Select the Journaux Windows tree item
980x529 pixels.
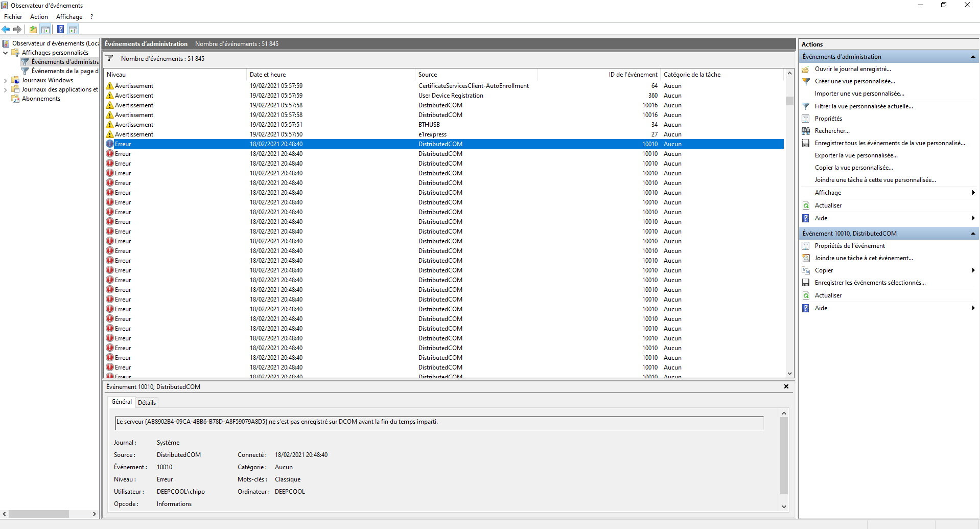(47, 80)
